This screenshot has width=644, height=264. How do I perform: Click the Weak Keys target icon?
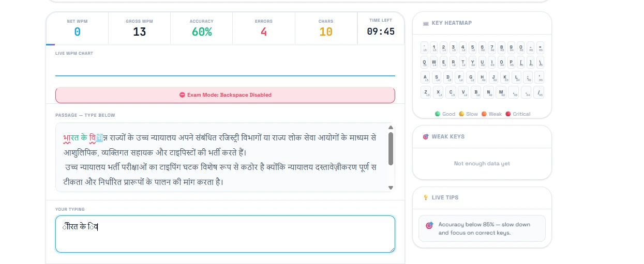pos(426,137)
